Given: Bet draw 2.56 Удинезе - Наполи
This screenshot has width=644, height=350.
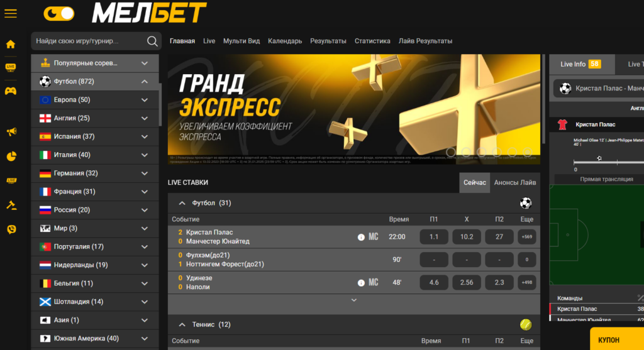Looking at the screenshot, I should coord(467,282).
